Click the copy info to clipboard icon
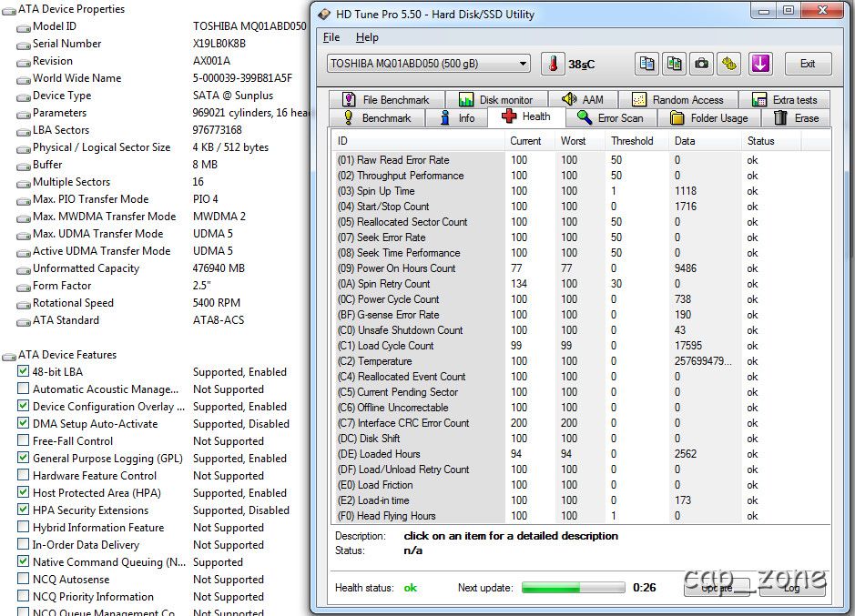 (646, 64)
